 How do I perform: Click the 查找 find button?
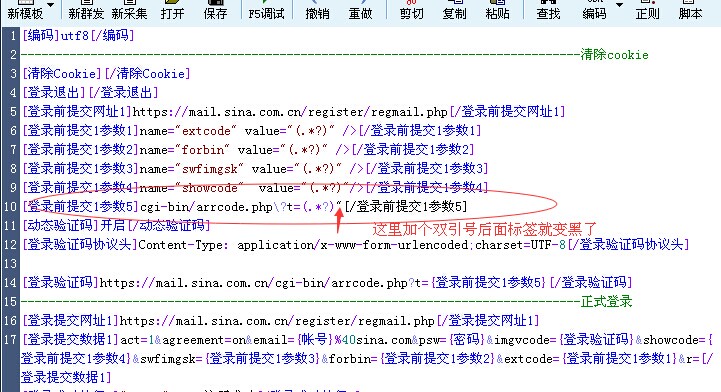tap(548, 10)
